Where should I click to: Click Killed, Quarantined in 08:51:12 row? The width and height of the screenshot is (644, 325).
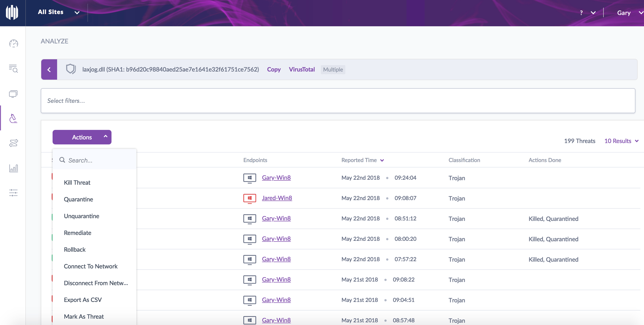[x=553, y=219]
